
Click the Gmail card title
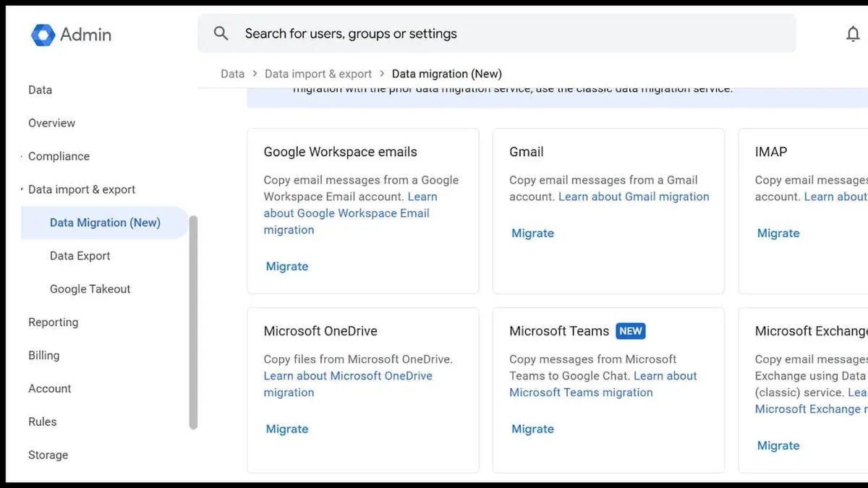(x=526, y=152)
